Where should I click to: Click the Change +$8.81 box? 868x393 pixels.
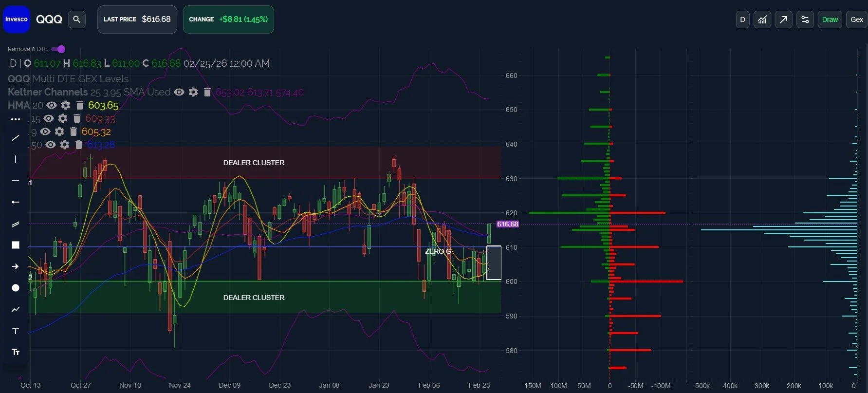tap(228, 19)
